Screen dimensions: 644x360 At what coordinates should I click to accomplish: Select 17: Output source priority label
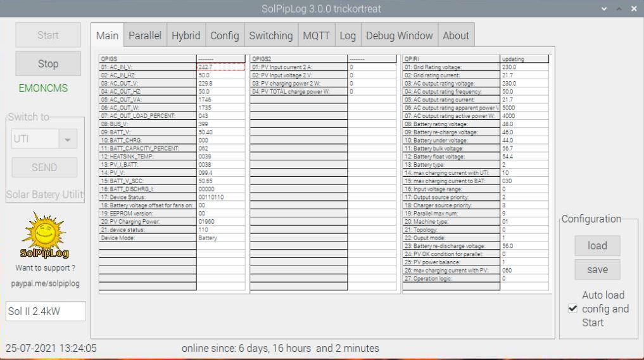pos(451,197)
